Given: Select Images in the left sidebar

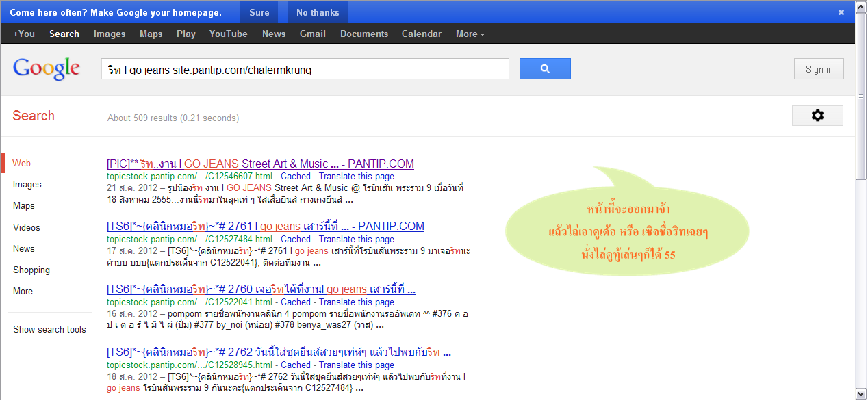Looking at the screenshot, I should click(x=27, y=184).
